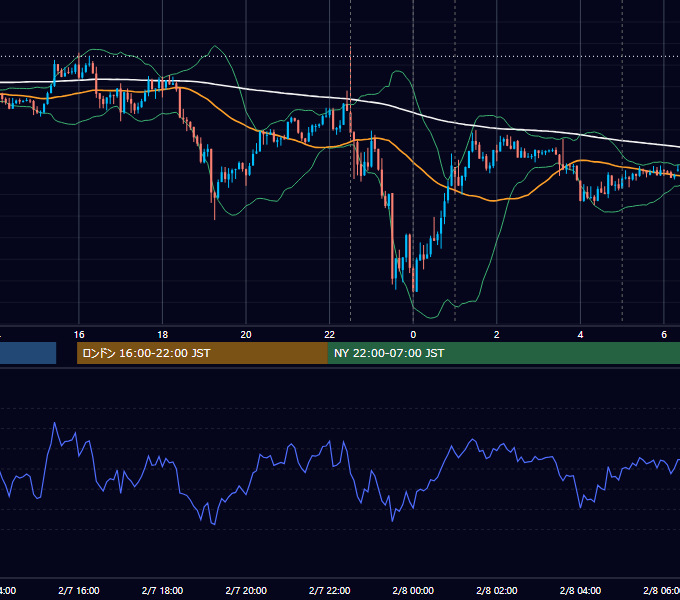Click the 6 hour label on chart axis
Screen dimensions: 680x600
[x=664, y=335]
